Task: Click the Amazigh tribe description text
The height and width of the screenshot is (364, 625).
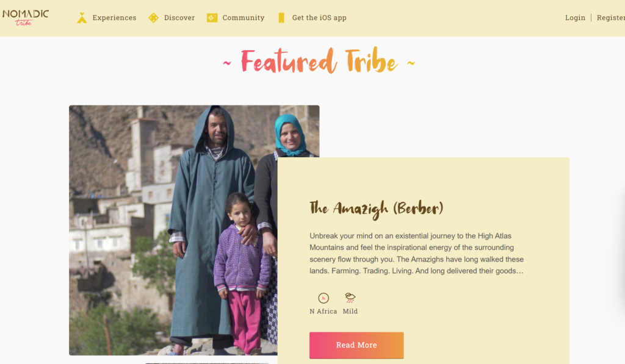Action: (x=416, y=253)
